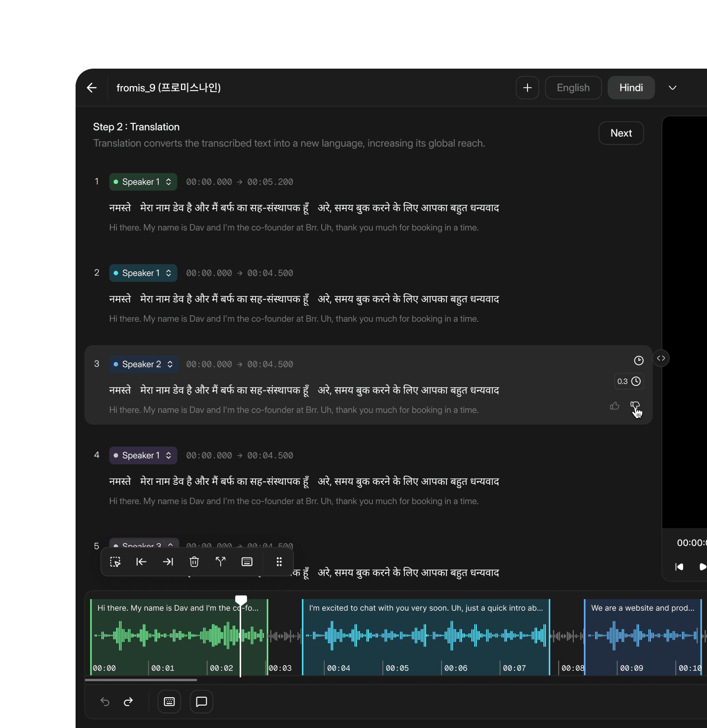This screenshot has width=707, height=728.
Task: Switch to the Hindi tab
Action: [x=631, y=88]
